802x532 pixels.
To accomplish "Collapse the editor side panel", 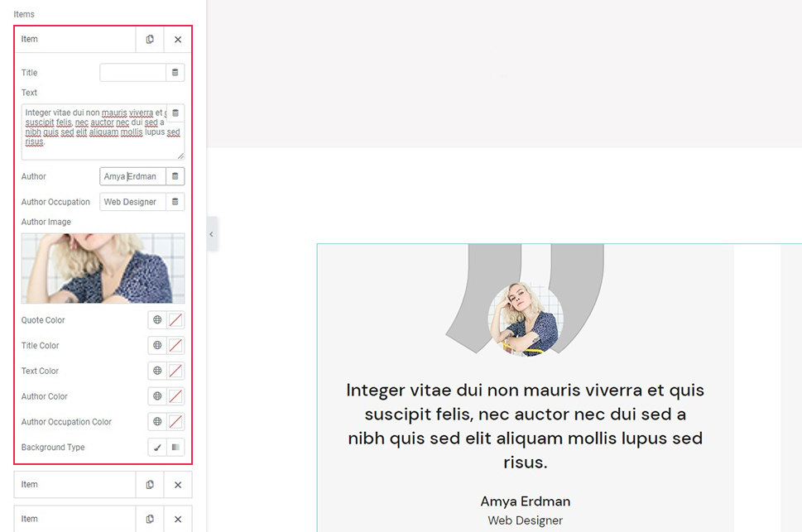I will click(211, 234).
